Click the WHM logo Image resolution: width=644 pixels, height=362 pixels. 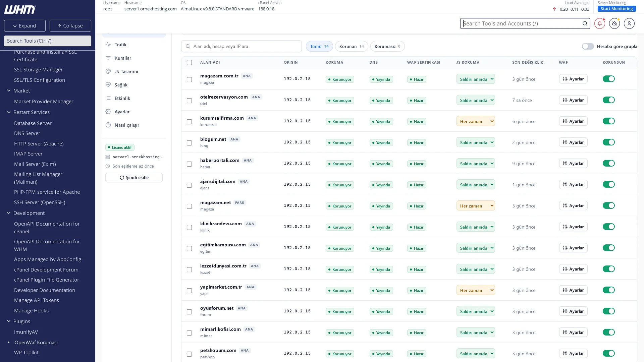click(20, 10)
